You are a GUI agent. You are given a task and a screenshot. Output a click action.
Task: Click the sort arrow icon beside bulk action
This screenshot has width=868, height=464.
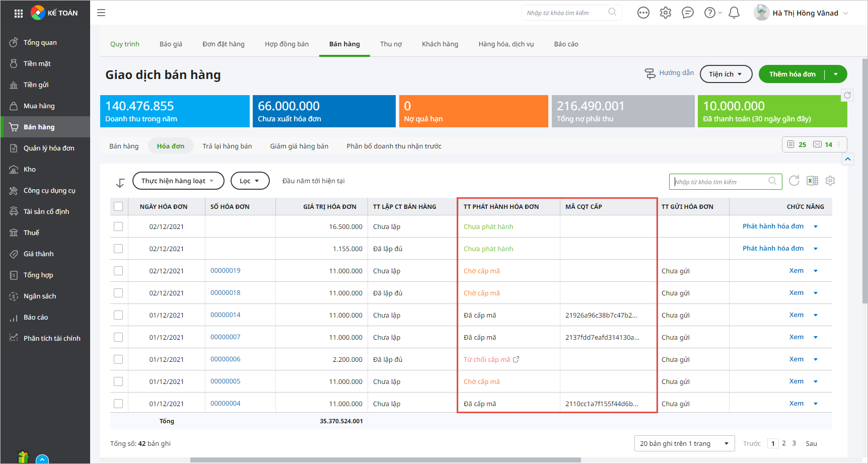click(x=120, y=183)
